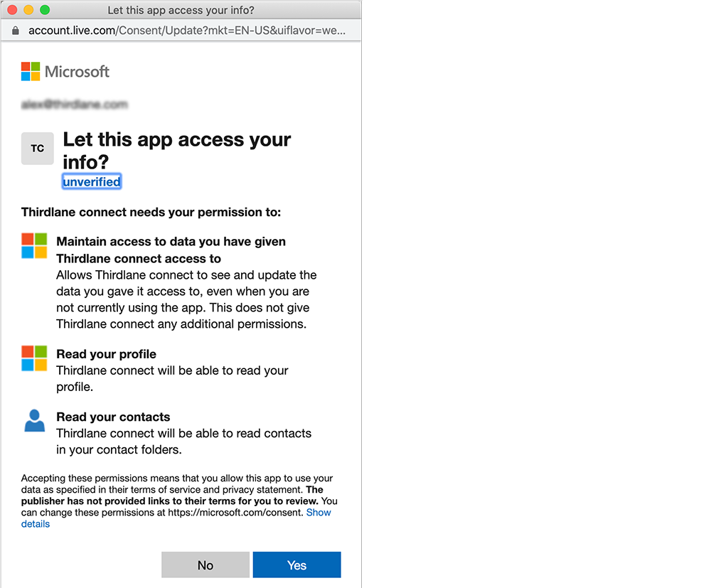Click the 'Read your profile' permission heading
The height and width of the screenshot is (588, 711).
[x=106, y=354]
